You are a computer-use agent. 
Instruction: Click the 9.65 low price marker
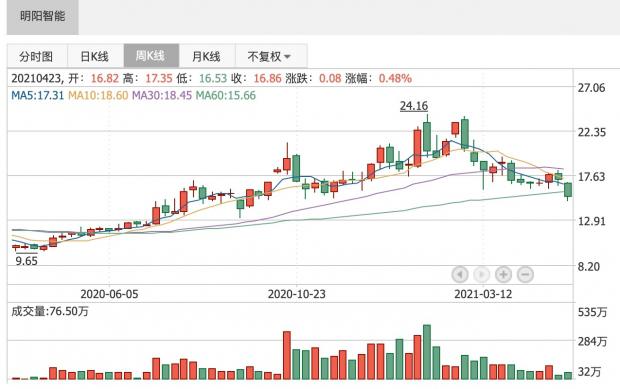(x=26, y=261)
